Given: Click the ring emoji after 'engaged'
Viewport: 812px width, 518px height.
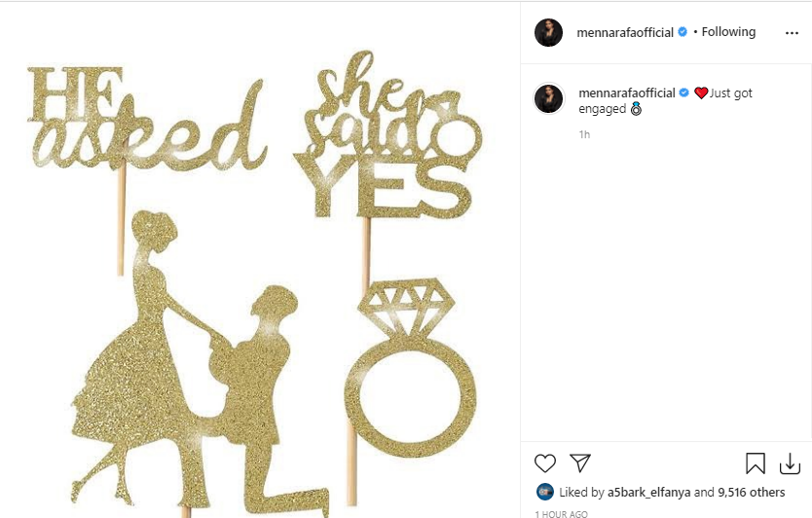Looking at the screenshot, I should coord(637,110).
